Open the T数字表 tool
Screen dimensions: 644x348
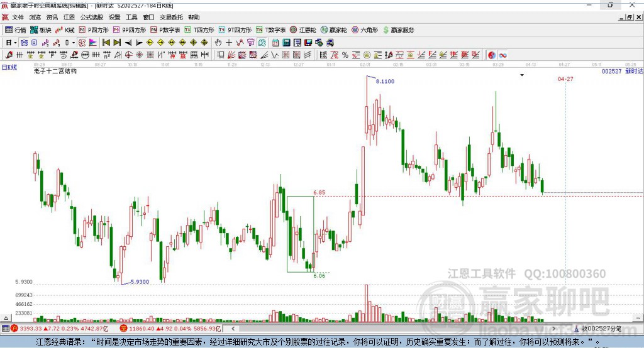point(270,30)
